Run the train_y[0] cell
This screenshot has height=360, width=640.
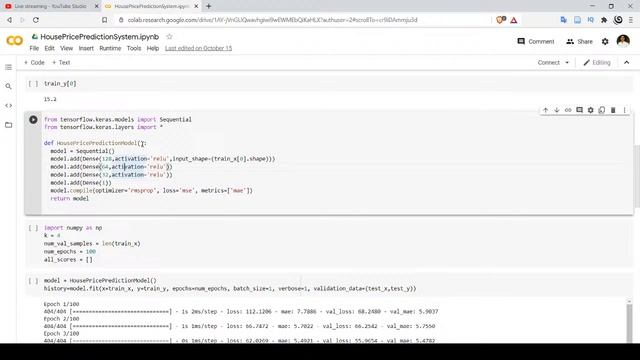click(x=33, y=84)
